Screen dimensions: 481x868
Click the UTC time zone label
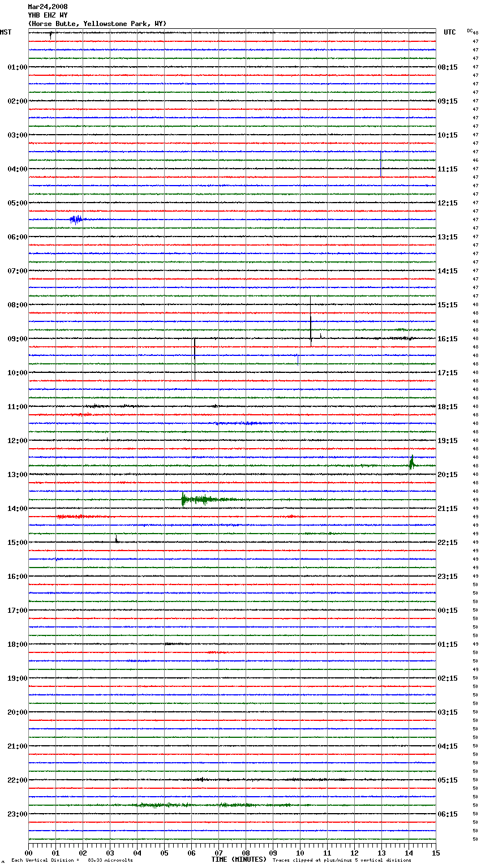[450, 32]
